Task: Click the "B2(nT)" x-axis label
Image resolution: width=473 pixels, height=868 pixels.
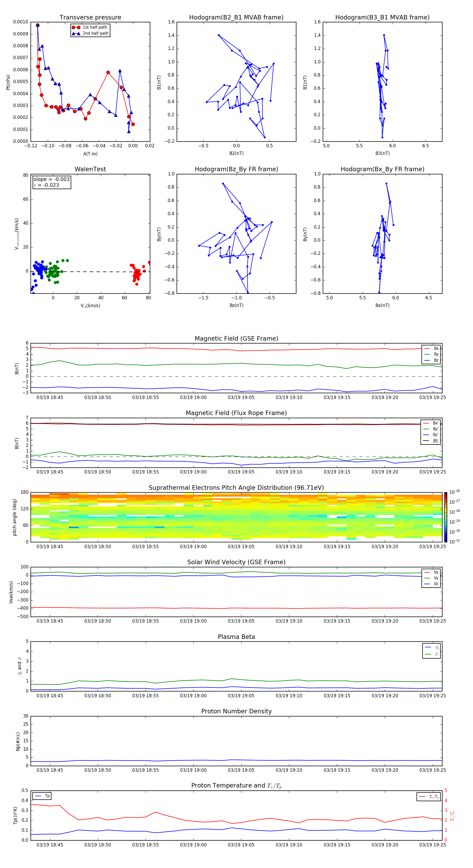Action: click(236, 153)
